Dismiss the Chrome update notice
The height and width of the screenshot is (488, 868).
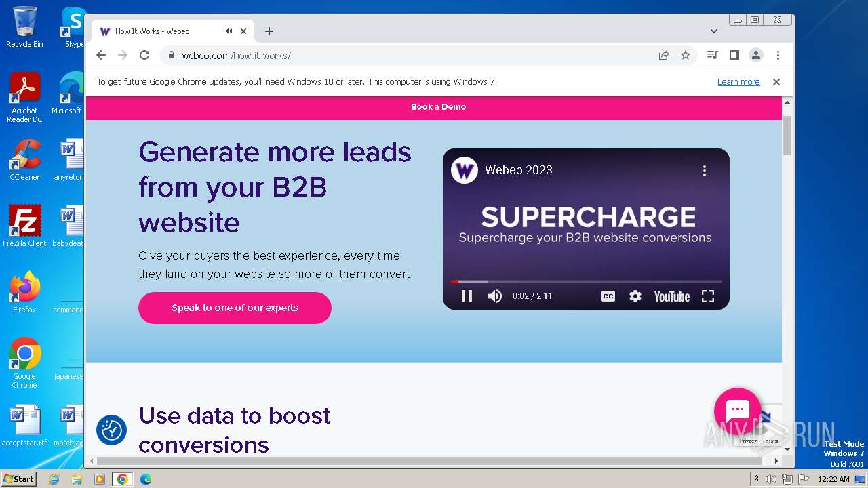[776, 82]
